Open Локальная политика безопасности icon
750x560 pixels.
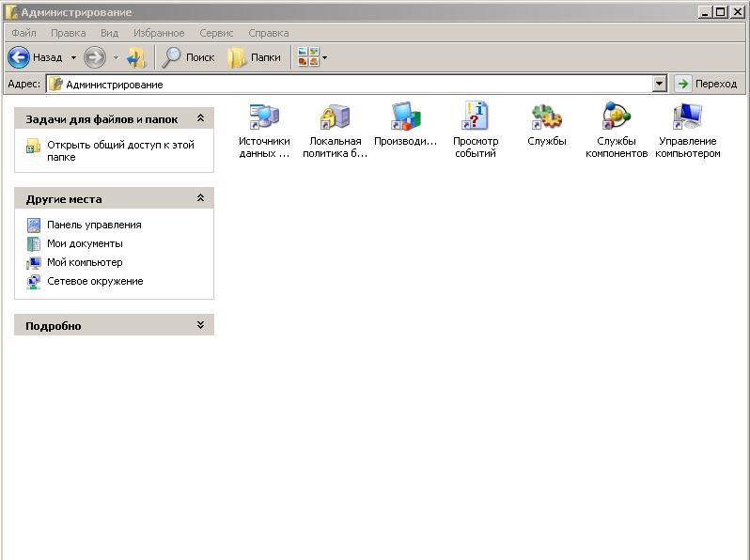pos(335,117)
